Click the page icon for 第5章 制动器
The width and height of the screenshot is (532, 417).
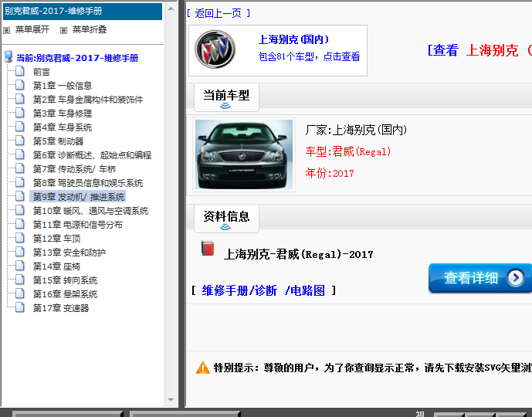[20, 141]
